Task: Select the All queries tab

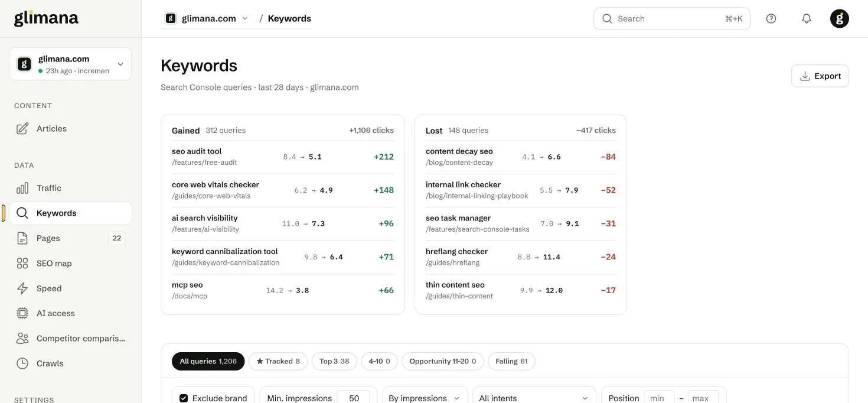Action: tap(208, 361)
